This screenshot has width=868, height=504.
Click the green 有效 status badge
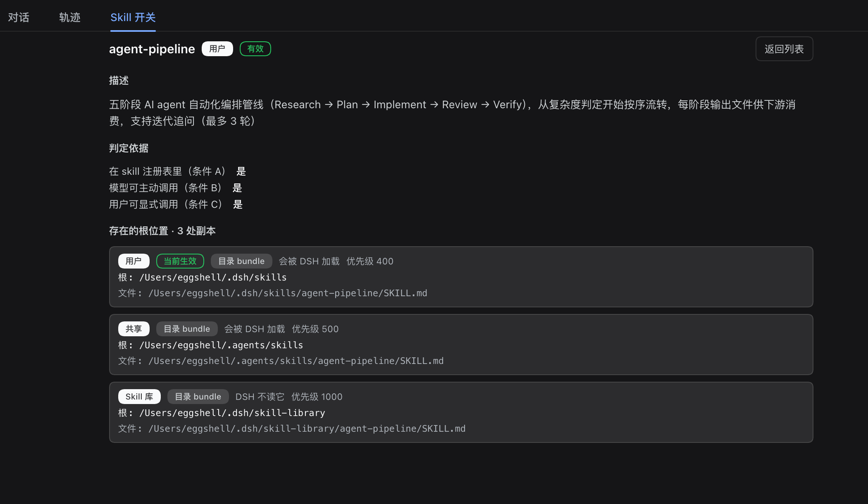coord(255,49)
